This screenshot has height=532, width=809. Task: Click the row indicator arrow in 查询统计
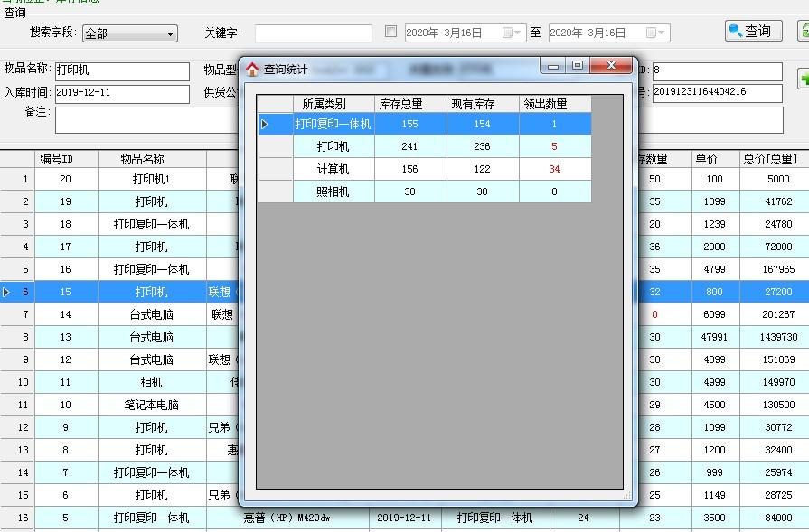click(265, 125)
